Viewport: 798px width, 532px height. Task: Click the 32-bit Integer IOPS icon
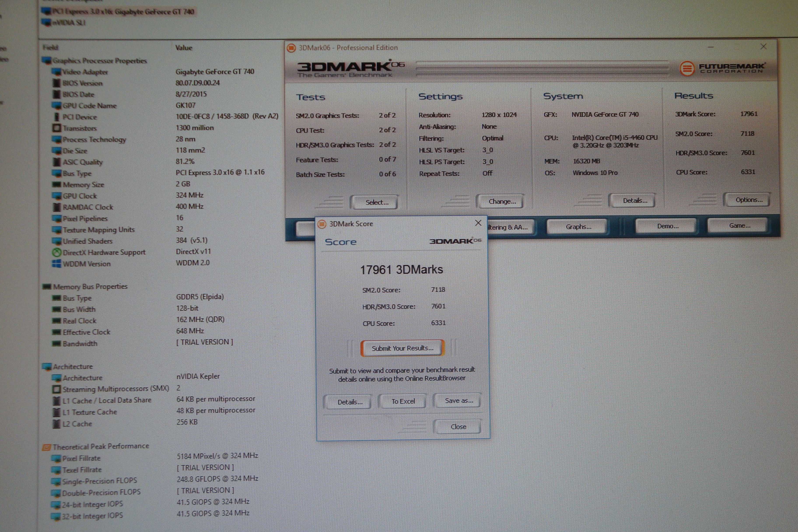(x=56, y=517)
